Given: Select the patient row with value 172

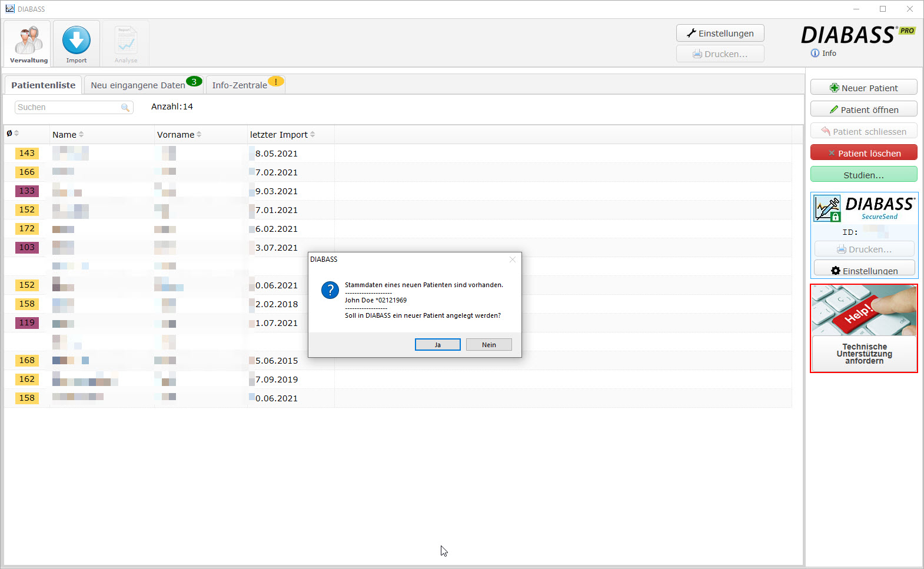Looking at the screenshot, I should coord(398,229).
